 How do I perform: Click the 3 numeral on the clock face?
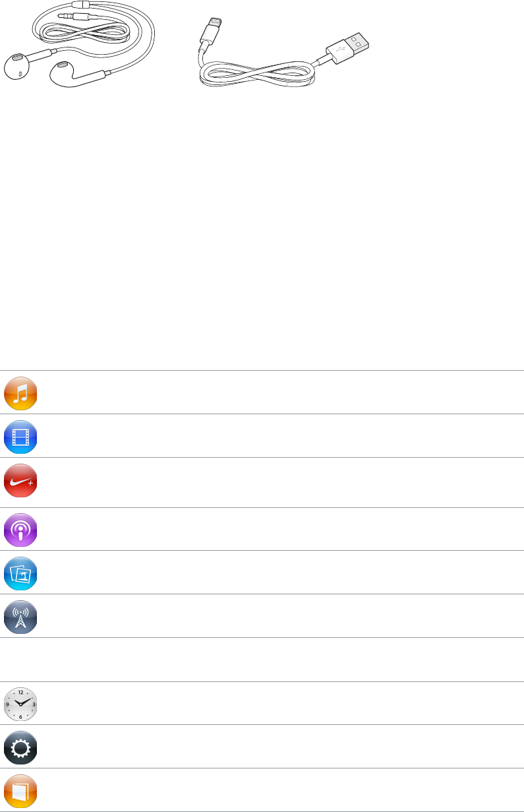[x=33, y=704]
